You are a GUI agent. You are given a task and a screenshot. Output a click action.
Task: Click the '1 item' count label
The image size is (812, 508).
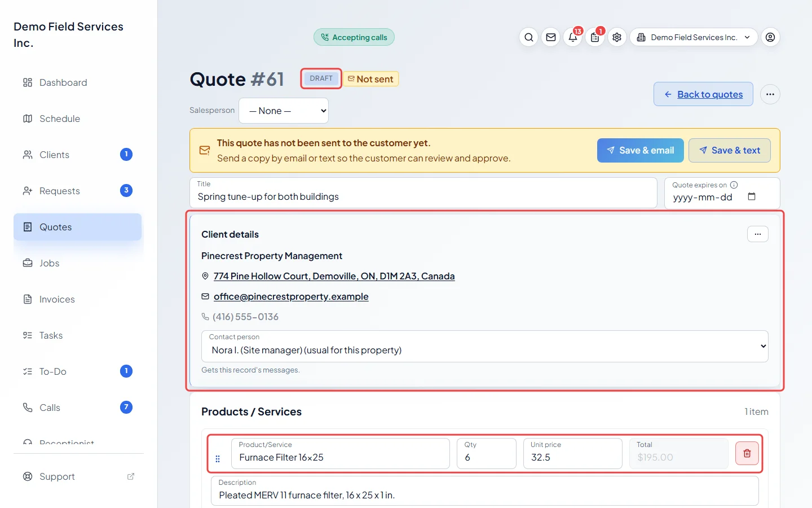point(756,411)
